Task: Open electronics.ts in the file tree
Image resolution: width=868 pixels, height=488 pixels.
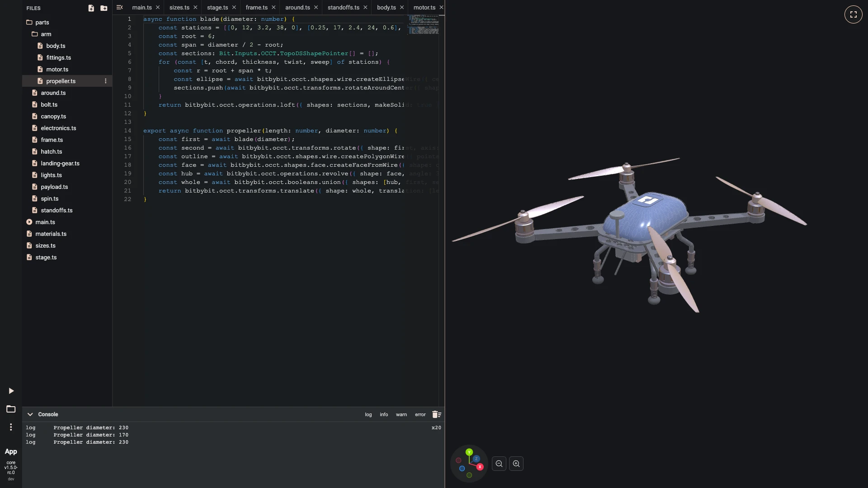Action: point(67,128)
